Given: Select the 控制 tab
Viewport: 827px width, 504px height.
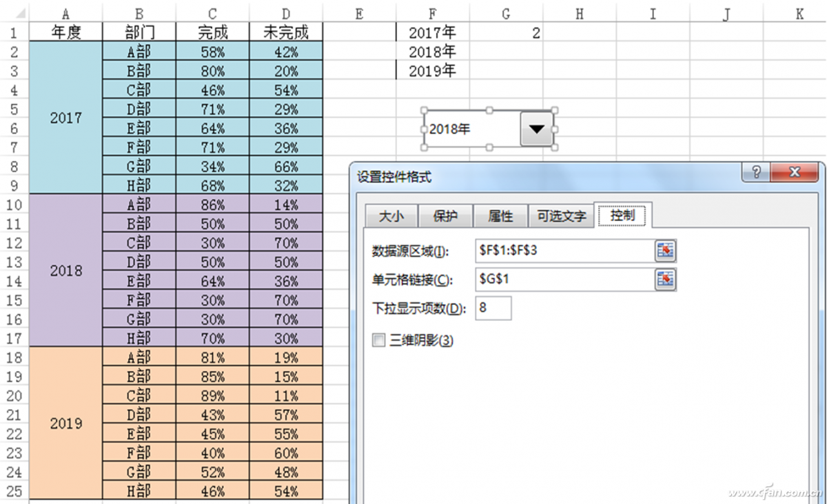Looking at the screenshot, I should [x=624, y=215].
